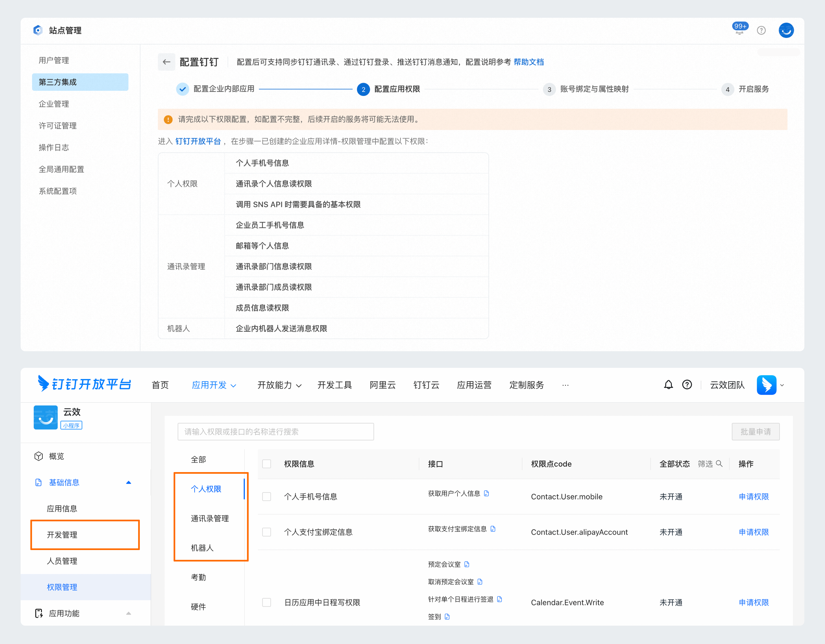This screenshot has width=825, height=644.
Task: Click step 4 circle 开启服务
Action: pos(728,89)
